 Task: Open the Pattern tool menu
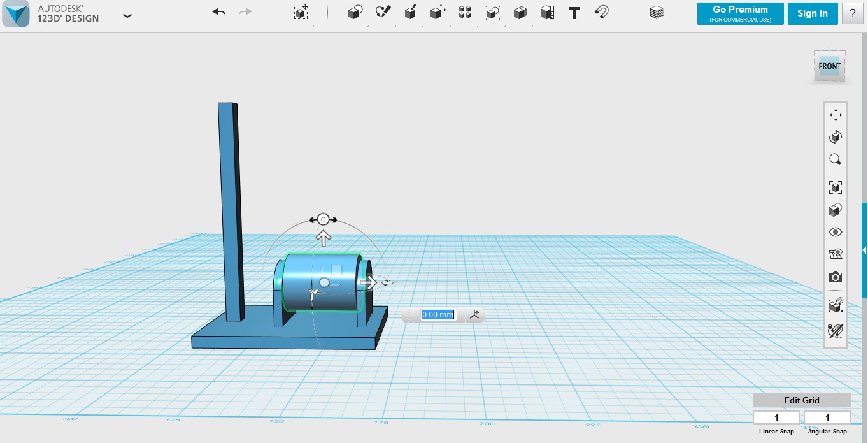pyautogui.click(x=465, y=12)
